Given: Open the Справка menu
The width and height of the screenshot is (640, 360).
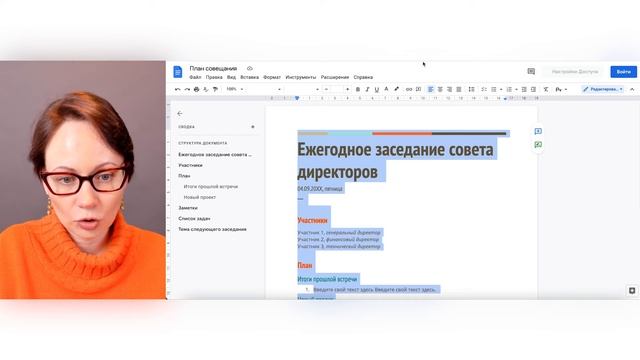Looking at the screenshot, I should click(363, 77).
